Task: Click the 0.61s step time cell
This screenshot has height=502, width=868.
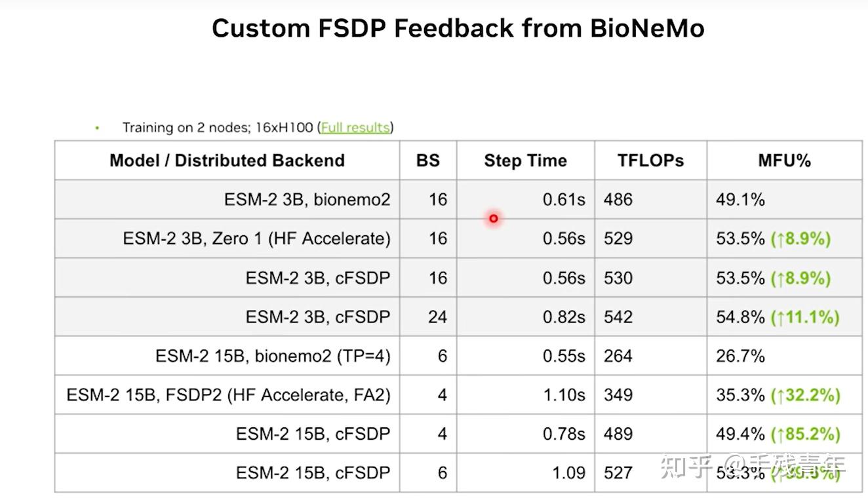Action: (x=564, y=199)
